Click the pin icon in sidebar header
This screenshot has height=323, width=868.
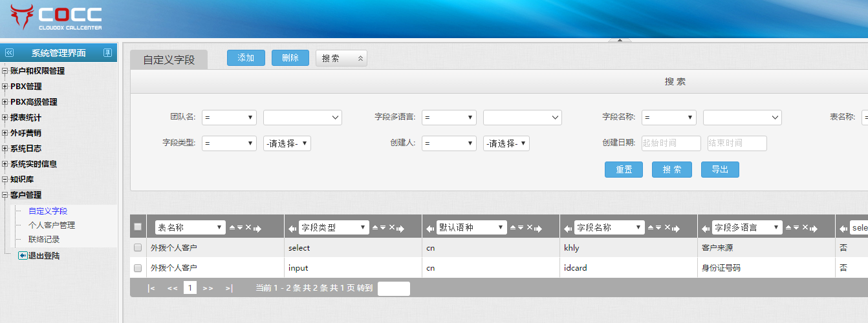107,53
